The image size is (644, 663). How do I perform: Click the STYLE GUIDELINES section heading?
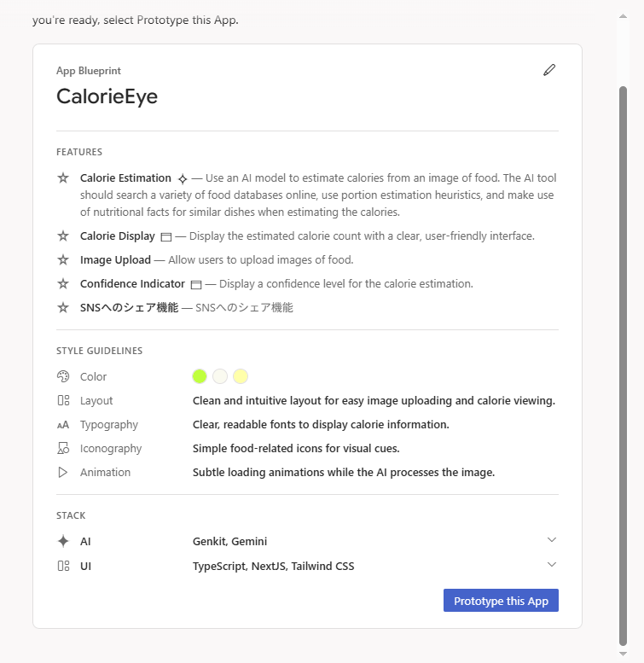99,351
